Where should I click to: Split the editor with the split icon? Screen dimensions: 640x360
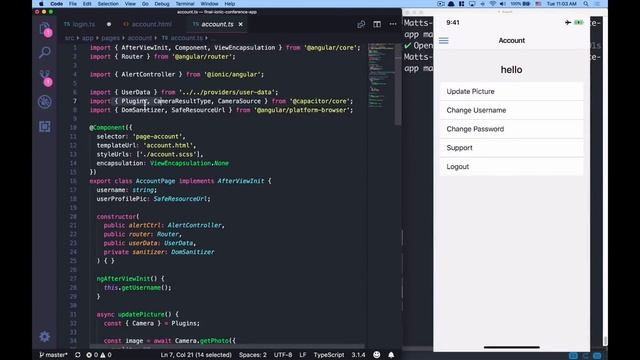(x=377, y=24)
